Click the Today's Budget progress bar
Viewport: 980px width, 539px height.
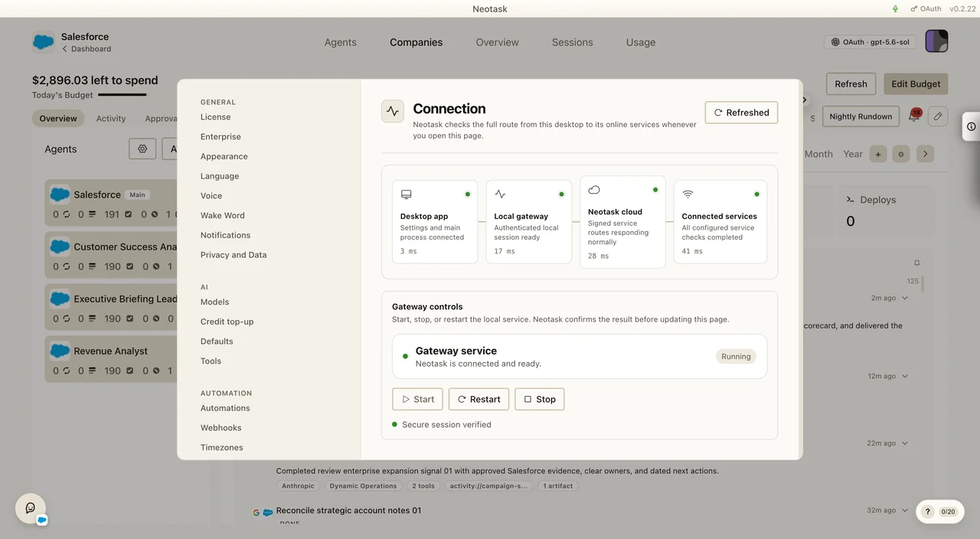pyautogui.click(x=122, y=95)
